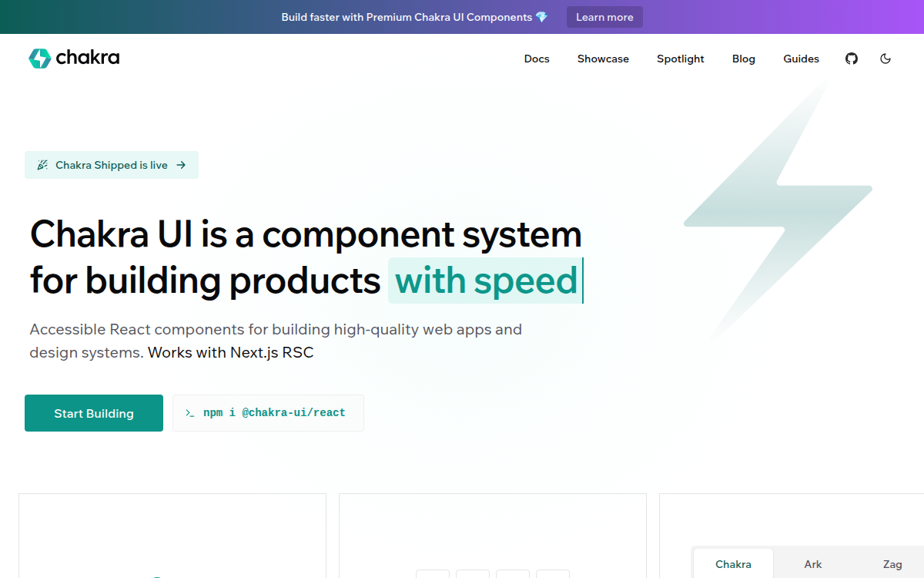The image size is (924, 578).
Task: Click the Chakra Shipped is live badge
Action: click(x=112, y=165)
